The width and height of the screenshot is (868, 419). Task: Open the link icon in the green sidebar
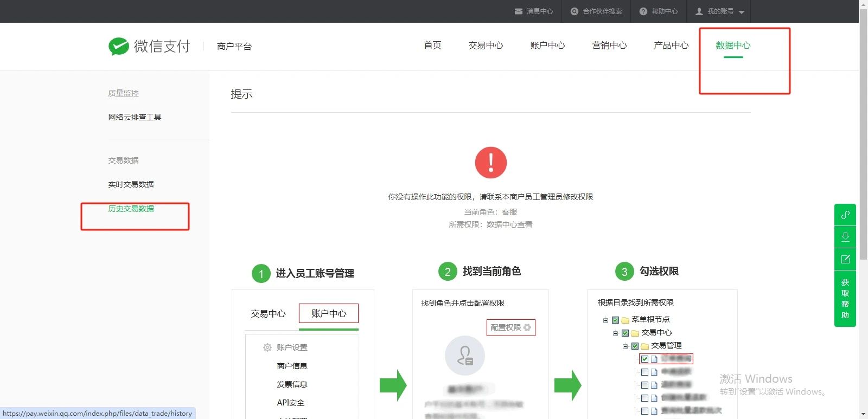click(845, 215)
